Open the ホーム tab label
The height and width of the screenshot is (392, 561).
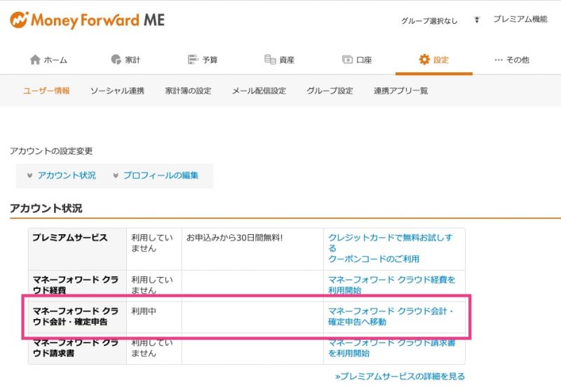(x=55, y=60)
